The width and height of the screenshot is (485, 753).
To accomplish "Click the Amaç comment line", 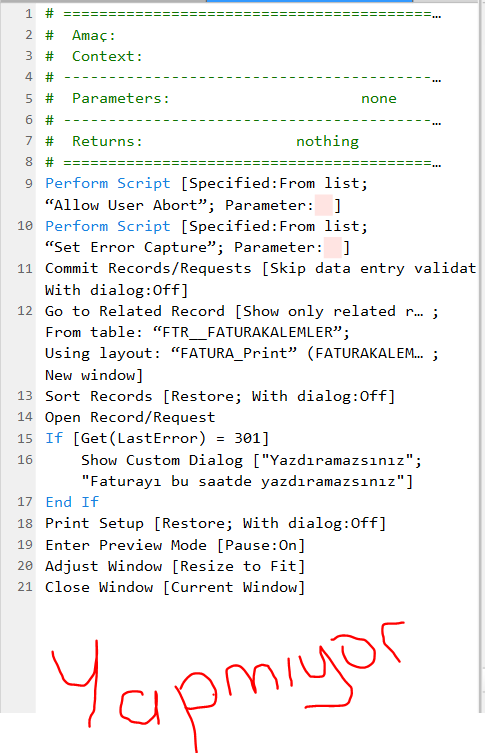I will pos(80,36).
